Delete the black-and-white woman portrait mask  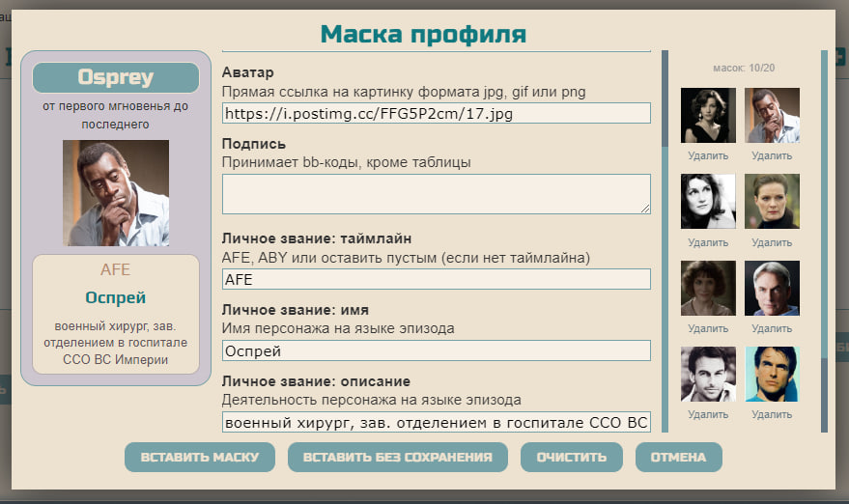coord(708,242)
